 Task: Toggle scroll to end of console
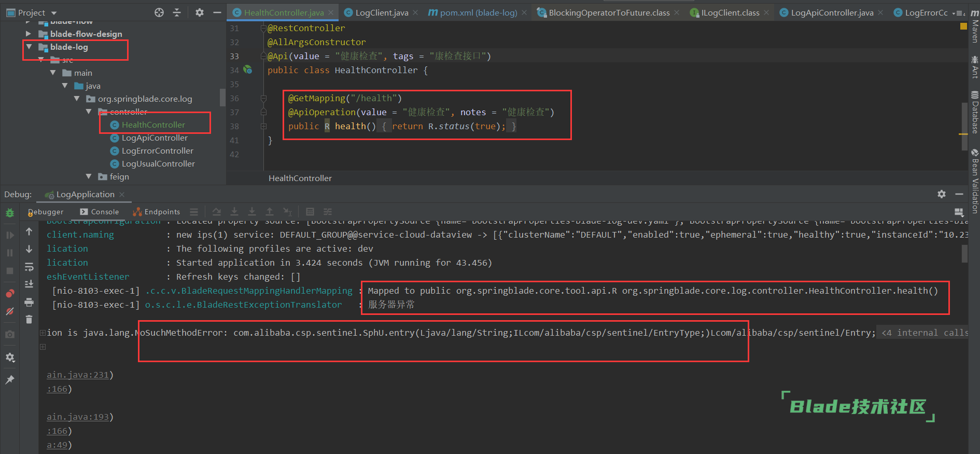point(29,284)
